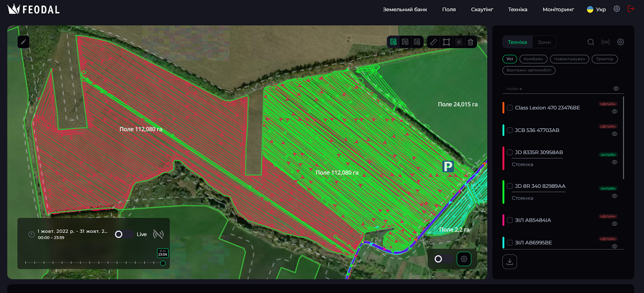Click the signal broadcast icon in equipment panel
This screenshot has height=293, width=644.
coord(605,42)
